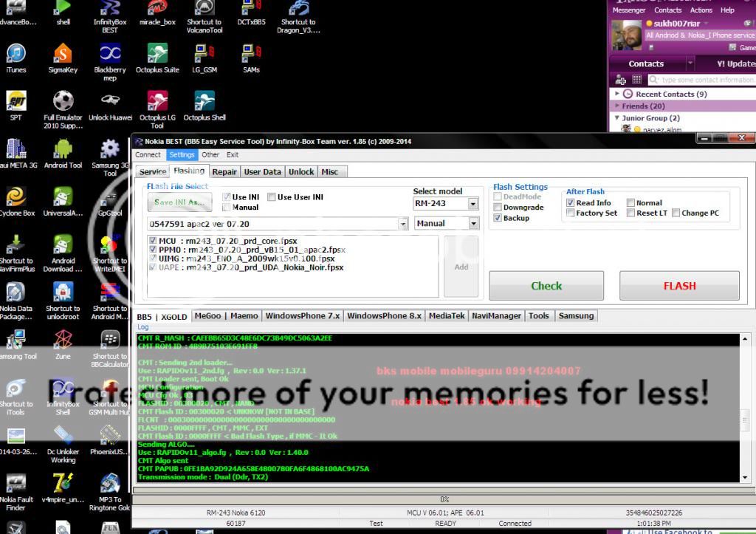Toggle the MCU rm243 core file entry

pyautogui.click(x=153, y=241)
